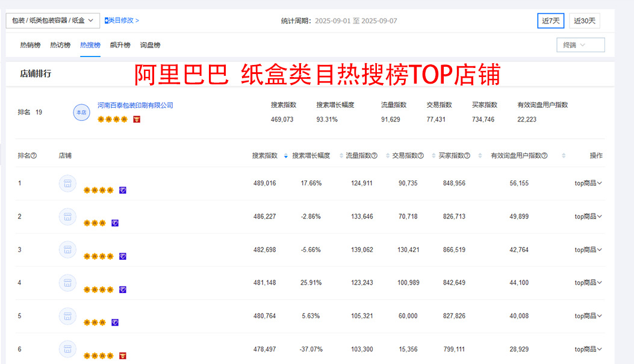Click the purple badge icon in rank 1 row
634x364 pixels.
[x=122, y=190]
